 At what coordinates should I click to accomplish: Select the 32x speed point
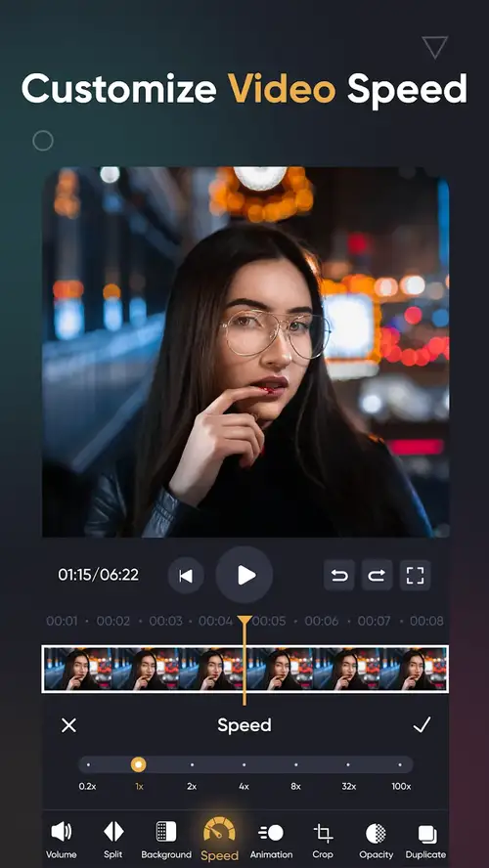point(348,765)
